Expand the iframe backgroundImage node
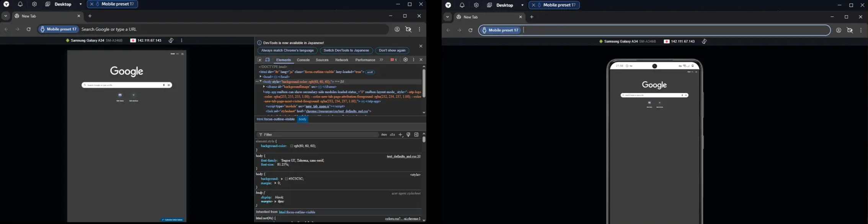 click(264, 87)
